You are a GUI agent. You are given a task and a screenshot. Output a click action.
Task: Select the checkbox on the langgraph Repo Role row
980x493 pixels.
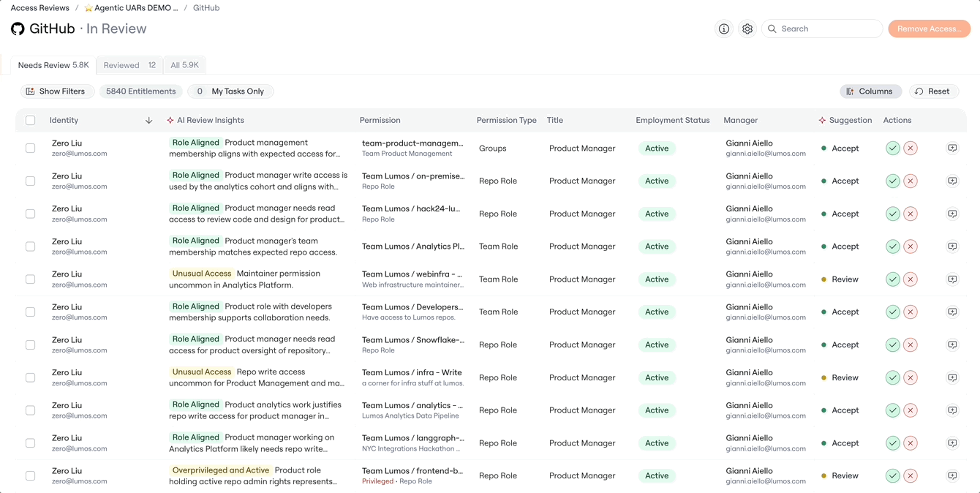pyautogui.click(x=30, y=443)
